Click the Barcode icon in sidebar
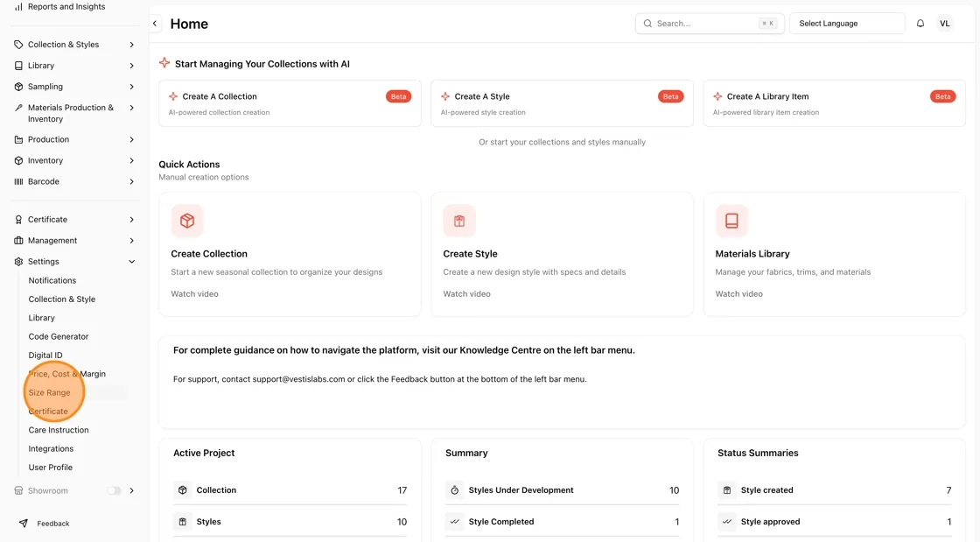Image resolution: width=980 pixels, height=542 pixels. 18,182
